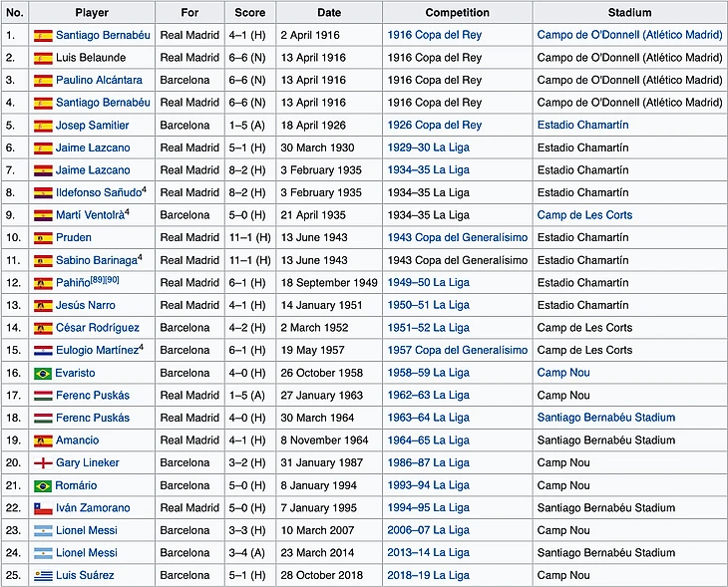Open the 1993–94 La Liga link

429,485
